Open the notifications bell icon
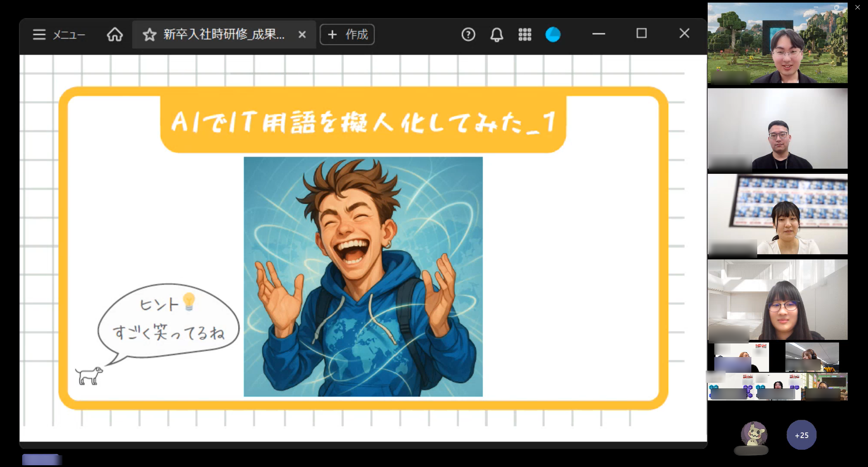 tap(497, 34)
